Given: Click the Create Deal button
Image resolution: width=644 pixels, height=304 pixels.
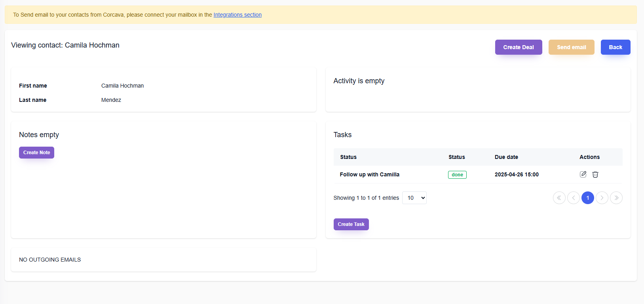Looking at the screenshot, I should [518, 47].
